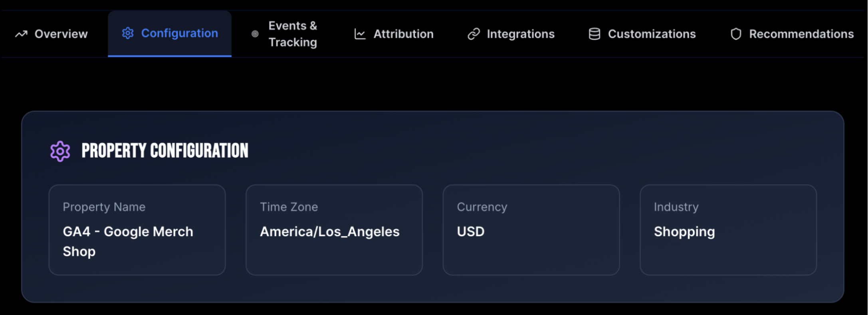Click the trending-arrow Overview icon
The image size is (868, 315).
21,34
